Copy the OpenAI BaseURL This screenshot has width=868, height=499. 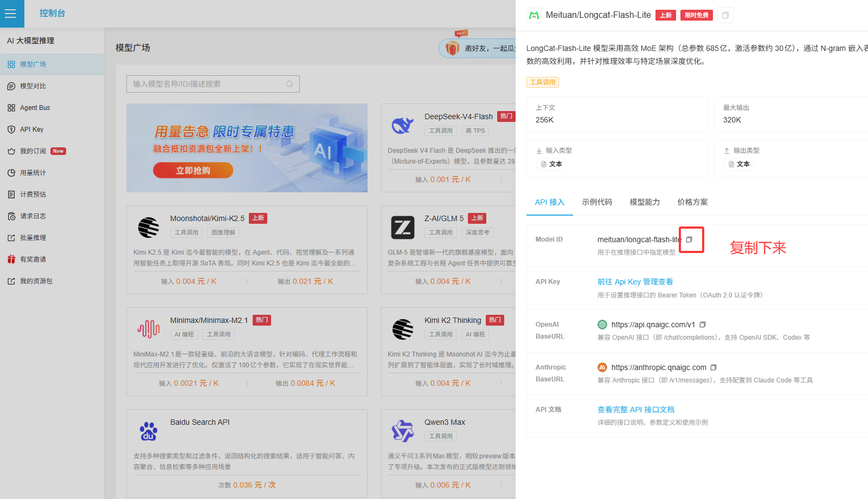[x=703, y=325]
